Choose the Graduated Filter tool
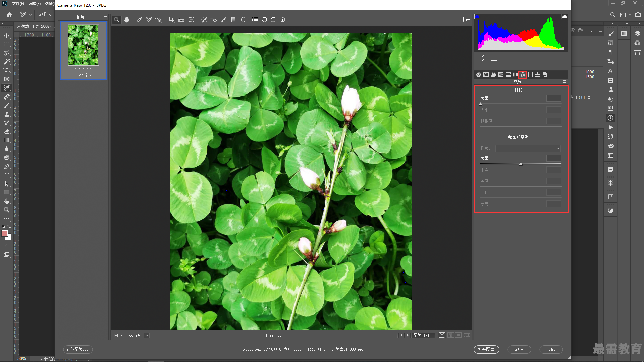The width and height of the screenshot is (644, 362). [233, 20]
